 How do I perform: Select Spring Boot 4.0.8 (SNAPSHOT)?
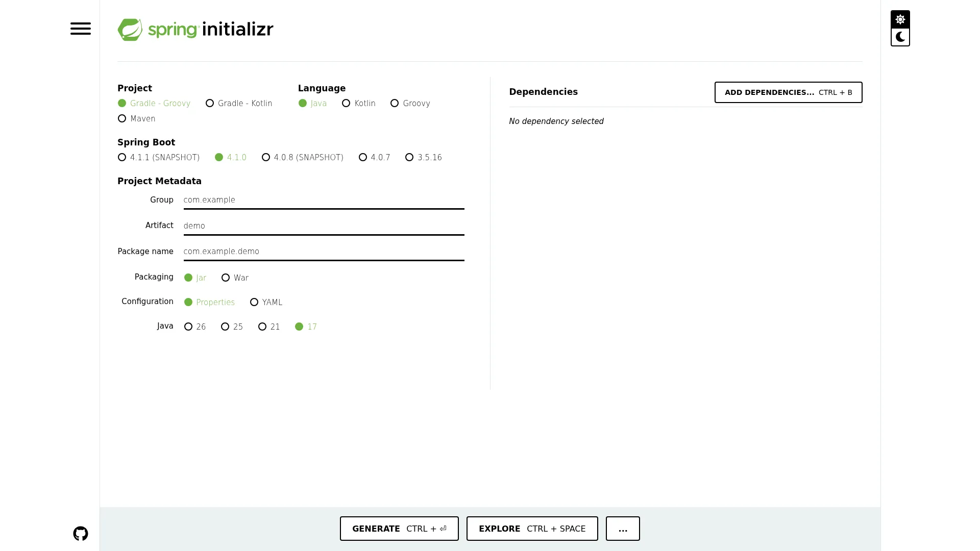[x=303, y=157]
